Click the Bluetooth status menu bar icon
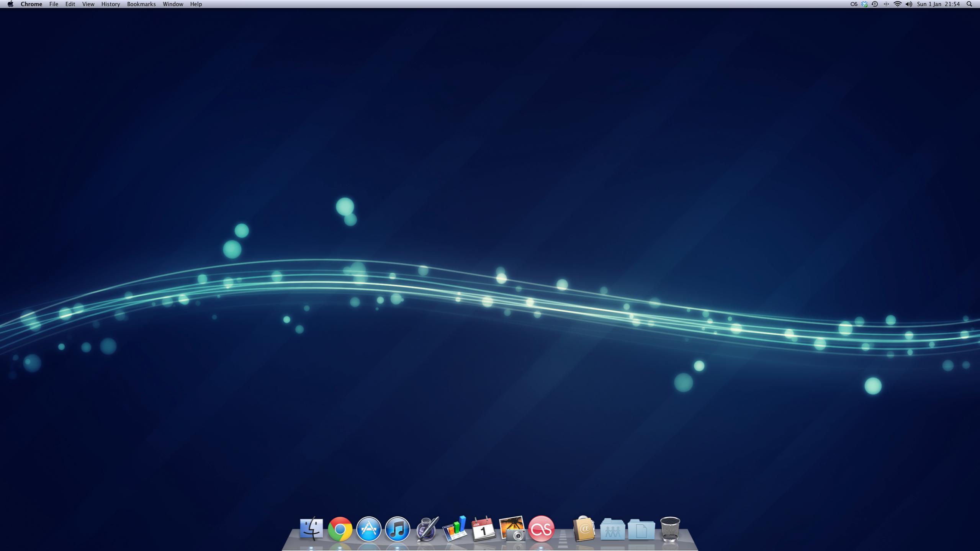The image size is (980, 551). (x=886, y=4)
